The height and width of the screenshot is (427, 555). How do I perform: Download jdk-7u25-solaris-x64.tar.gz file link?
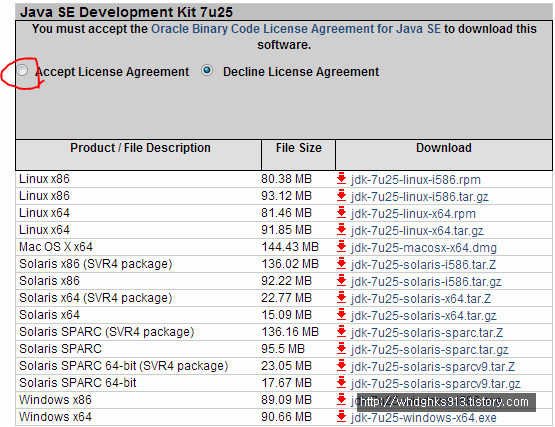point(423,316)
